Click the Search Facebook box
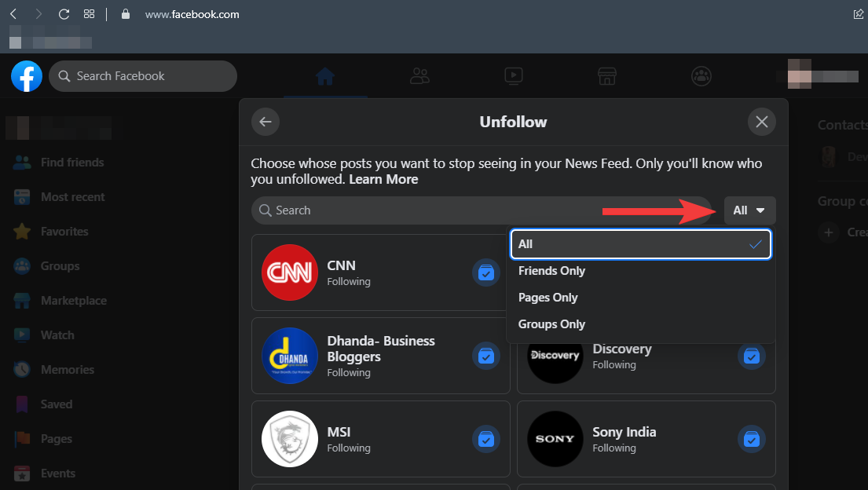 coord(143,76)
